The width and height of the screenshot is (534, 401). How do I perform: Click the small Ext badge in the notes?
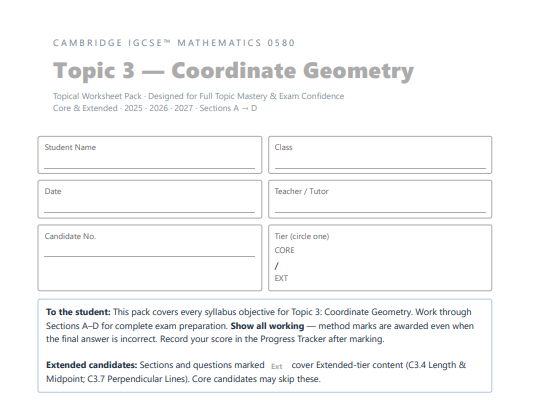(277, 366)
